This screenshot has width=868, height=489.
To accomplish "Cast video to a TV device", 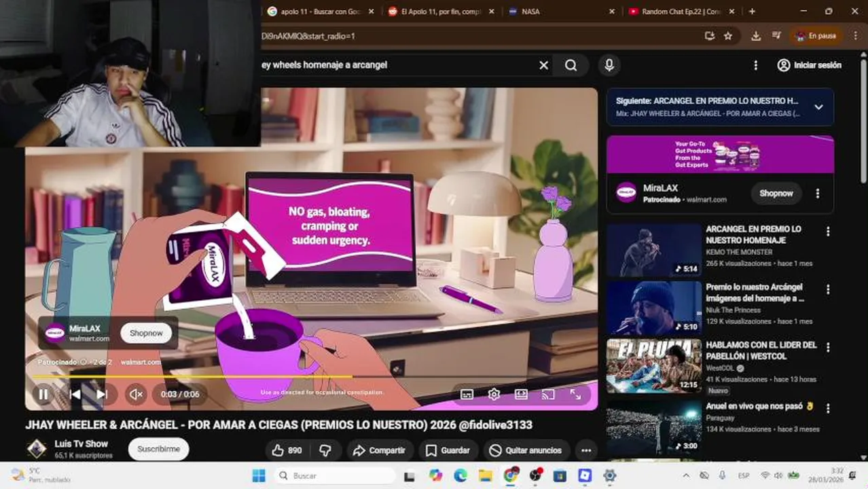I will (x=548, y=394).
